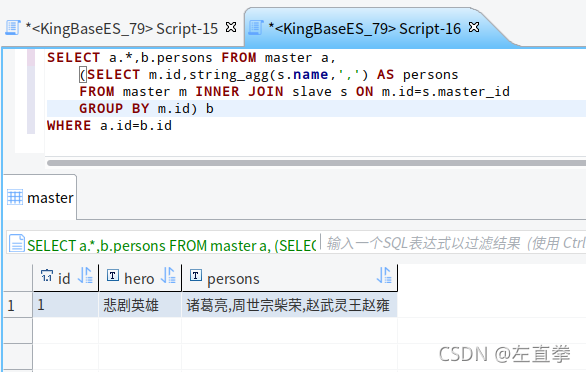Switch to the Script-15 editor tab
This screenshot has height=372, width=586.
[x=121, y=28]
